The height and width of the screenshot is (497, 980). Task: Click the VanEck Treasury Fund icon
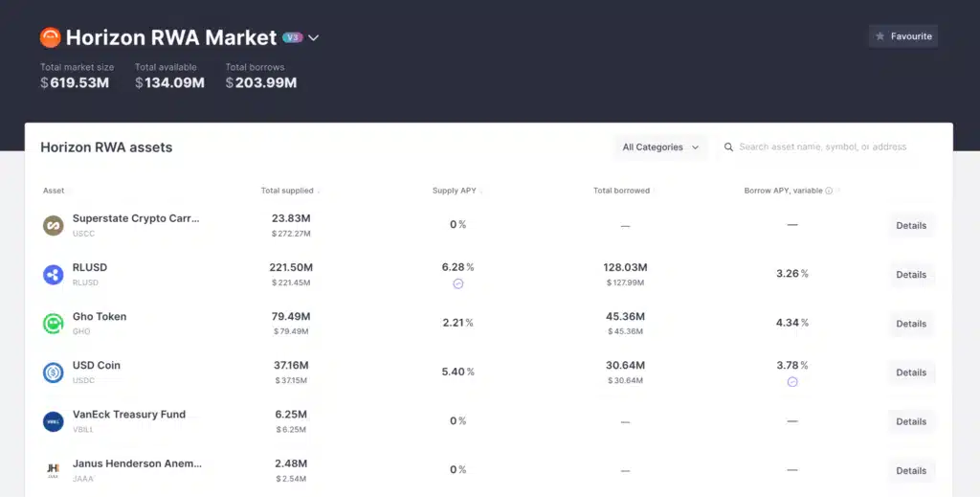53,421
